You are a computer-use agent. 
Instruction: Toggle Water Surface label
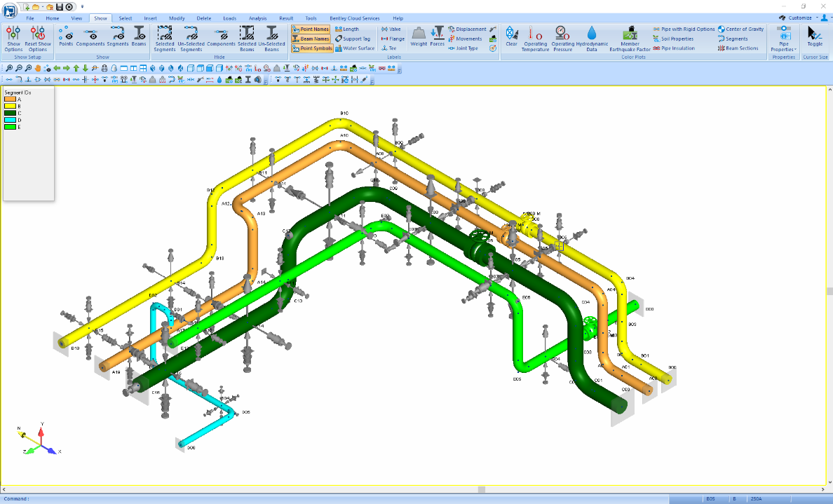(x=355, y=48)
